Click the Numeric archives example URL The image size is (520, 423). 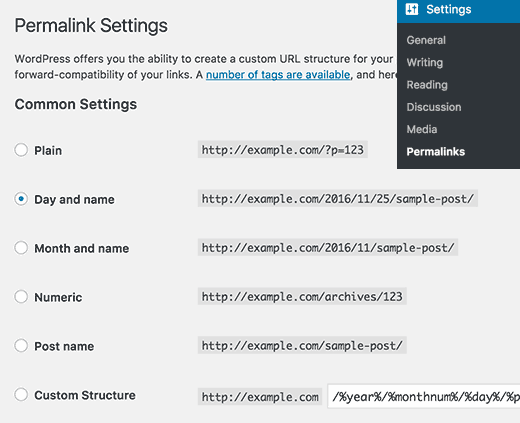tap(302, 296)
